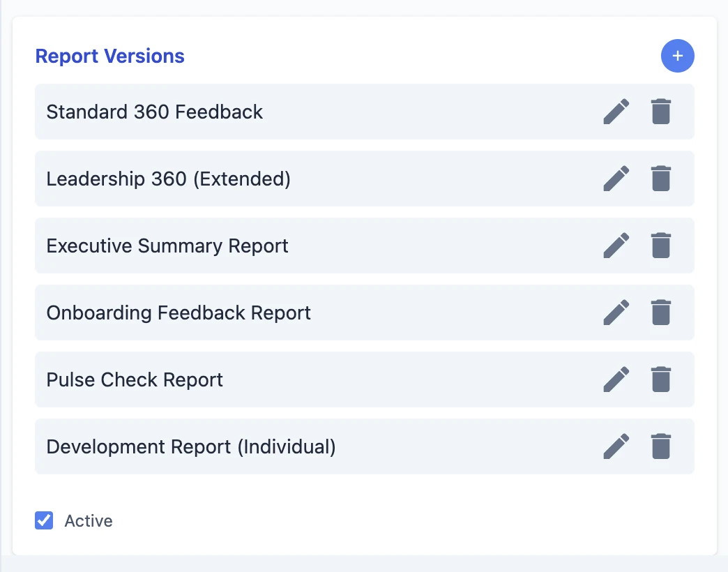Delete the Leadership 360 (Extended) report
This screenshot has height=572, width=728.
coord(660,179)
